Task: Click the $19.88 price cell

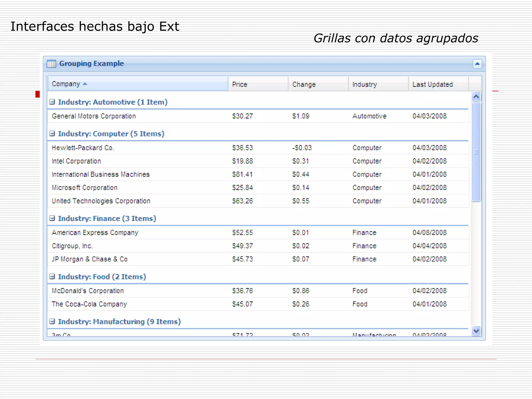Action: pyautogui.click(x=242, y=161)
